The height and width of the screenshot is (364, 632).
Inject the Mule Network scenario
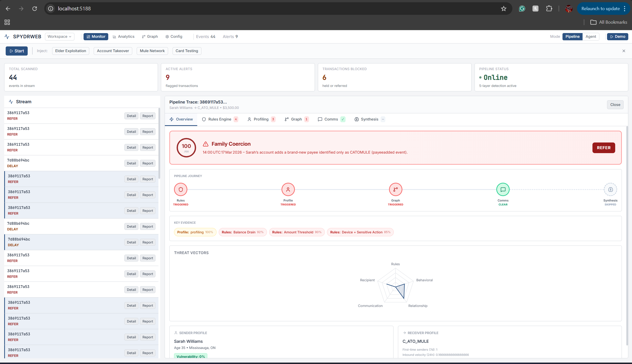152,51
